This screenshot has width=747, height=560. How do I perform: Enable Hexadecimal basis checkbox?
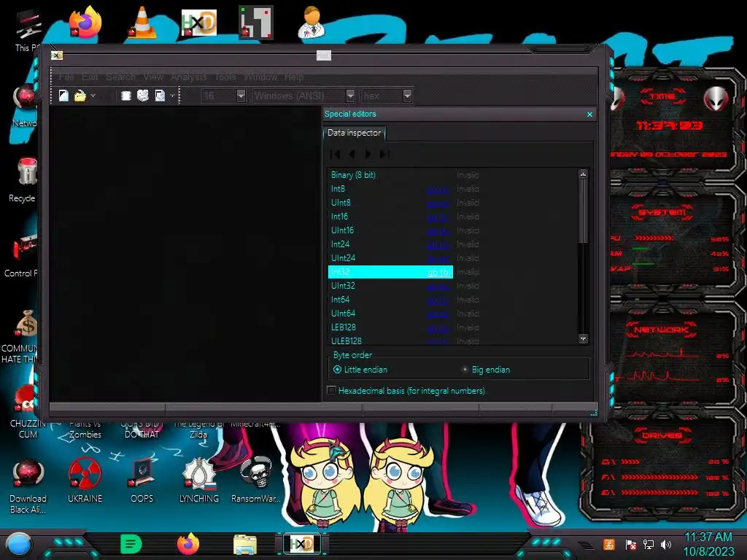point(332,391)
